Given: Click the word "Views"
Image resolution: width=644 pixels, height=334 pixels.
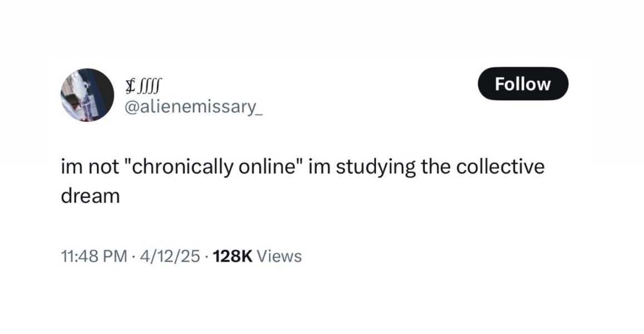Looking at the screenshot, I should pyautogui.click(x=281, y=256).
